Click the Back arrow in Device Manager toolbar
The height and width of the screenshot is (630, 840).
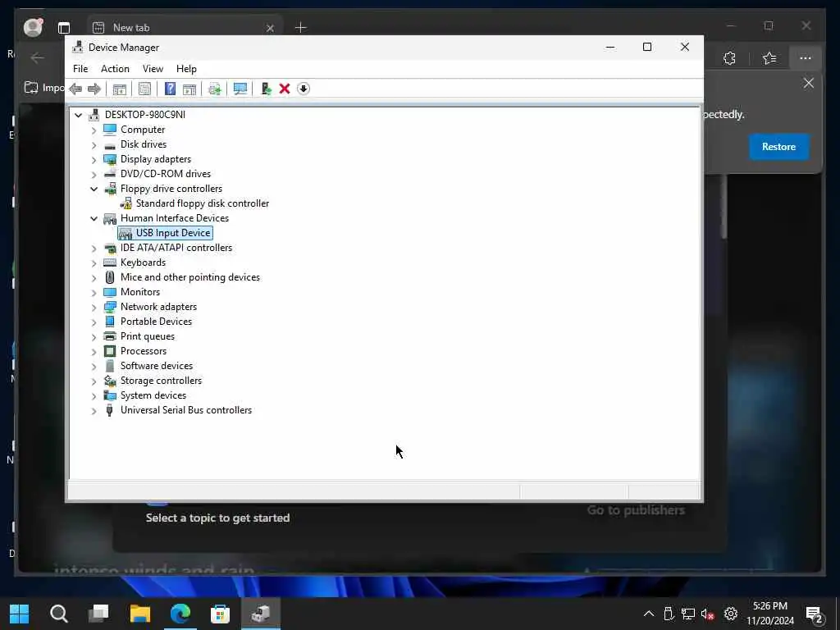75,89
